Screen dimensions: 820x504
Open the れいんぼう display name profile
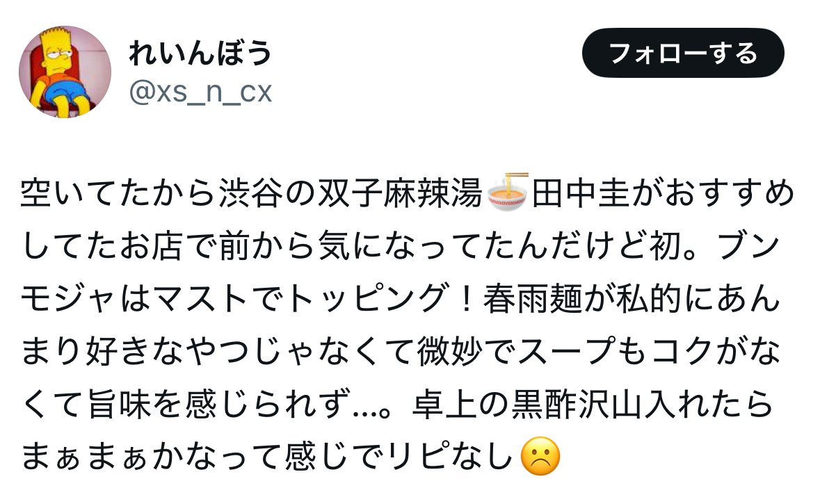coord(201,53)
